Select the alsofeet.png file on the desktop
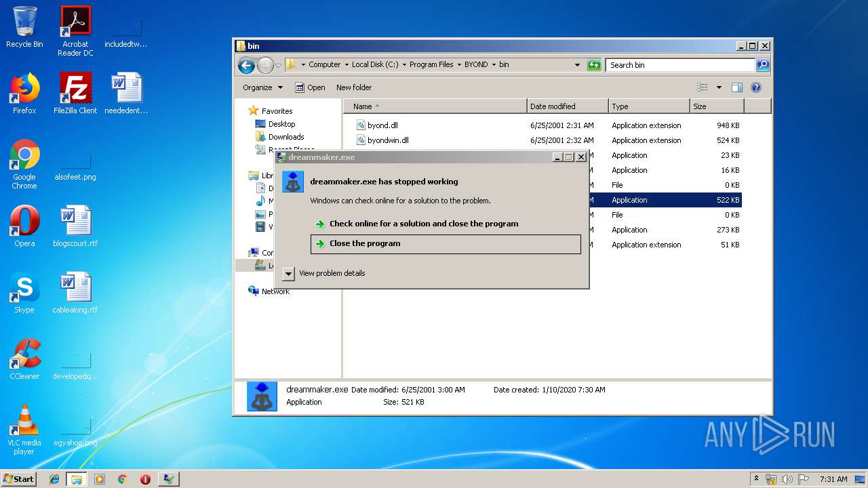The height and width of the screenshot is (488, 868). (75, 164)
